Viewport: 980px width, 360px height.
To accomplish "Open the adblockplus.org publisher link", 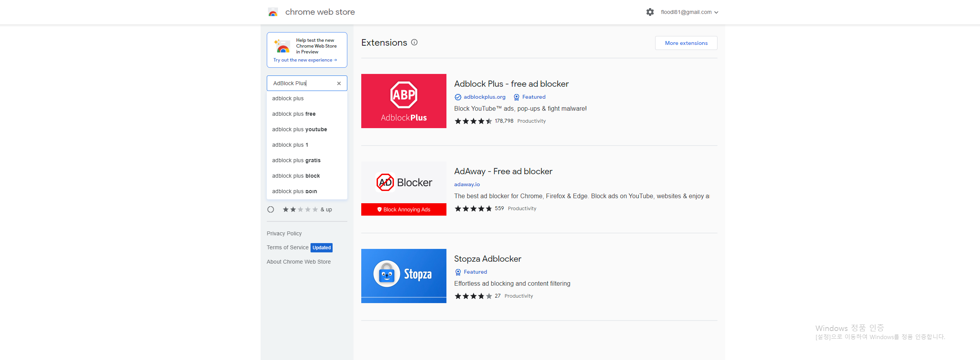I will [x=484, y=97].
